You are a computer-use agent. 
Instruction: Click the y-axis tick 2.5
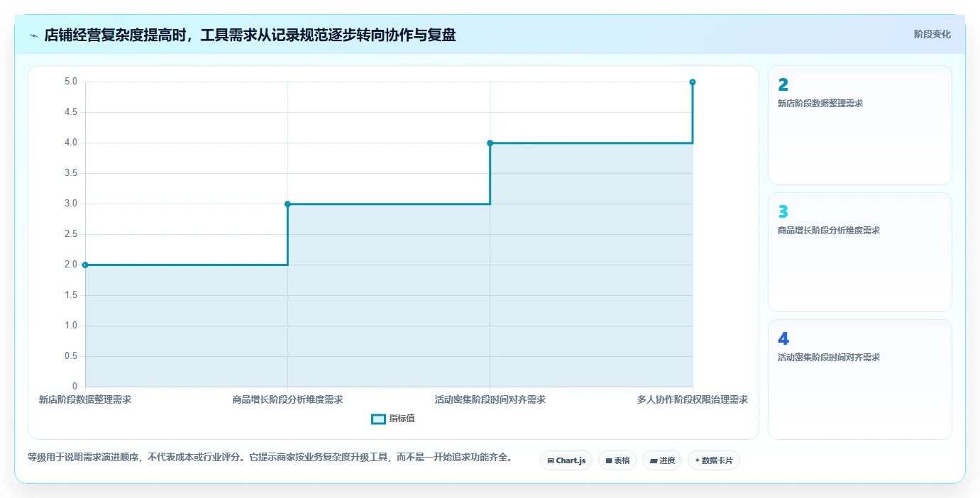click(x=71, y=234)
